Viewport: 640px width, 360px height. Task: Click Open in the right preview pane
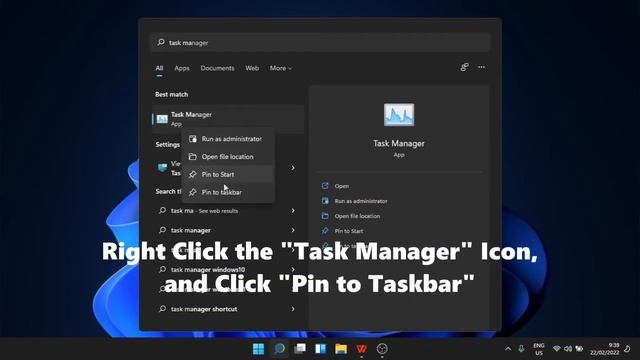coord(342,186)
